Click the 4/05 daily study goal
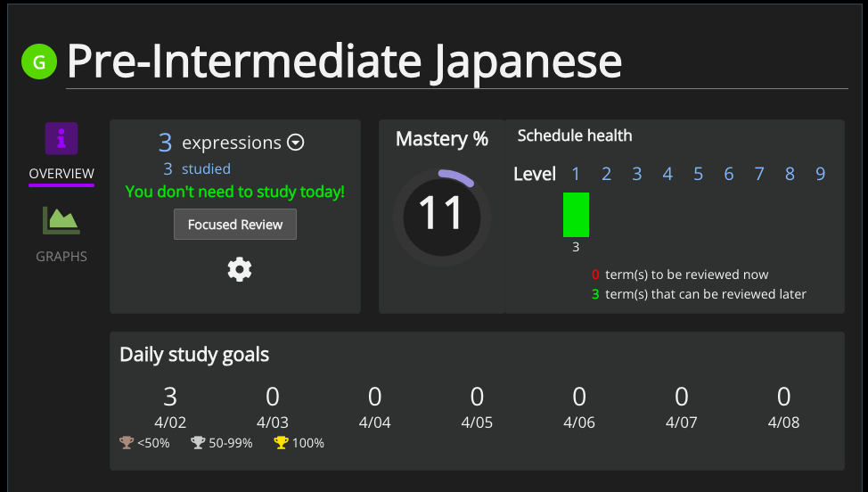 tap(477, 406)
